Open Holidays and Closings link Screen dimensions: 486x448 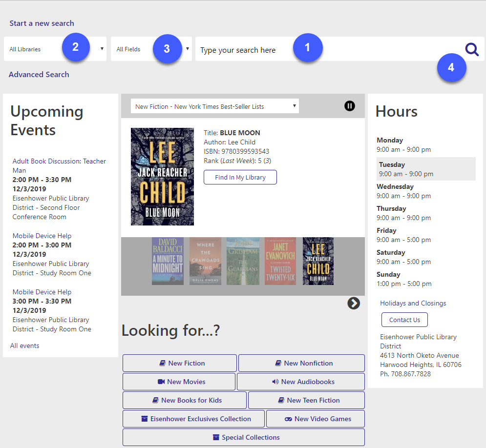[413, 303]
